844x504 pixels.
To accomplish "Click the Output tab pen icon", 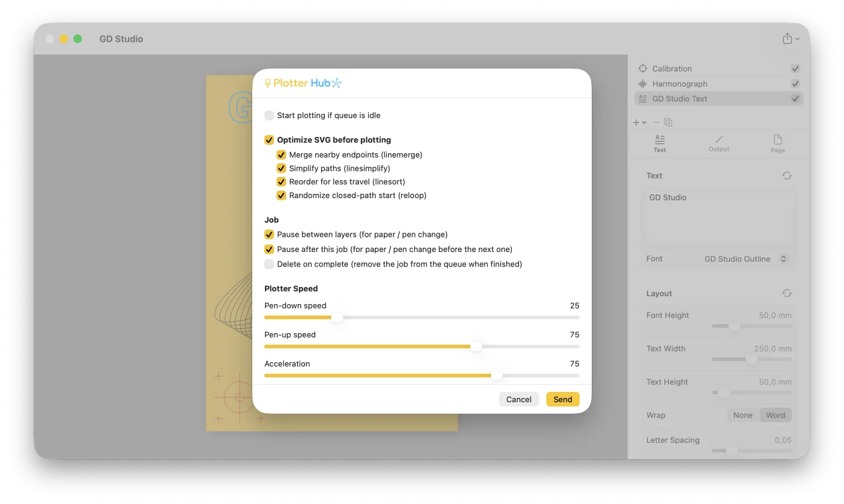I will click(x=719, y=139).
